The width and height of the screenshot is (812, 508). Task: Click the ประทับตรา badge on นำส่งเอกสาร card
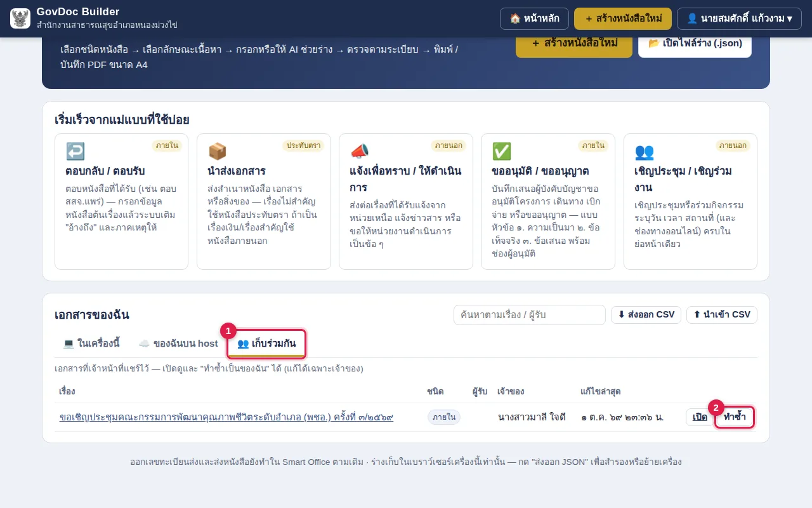pyautogui.click(x=303, y=145)
